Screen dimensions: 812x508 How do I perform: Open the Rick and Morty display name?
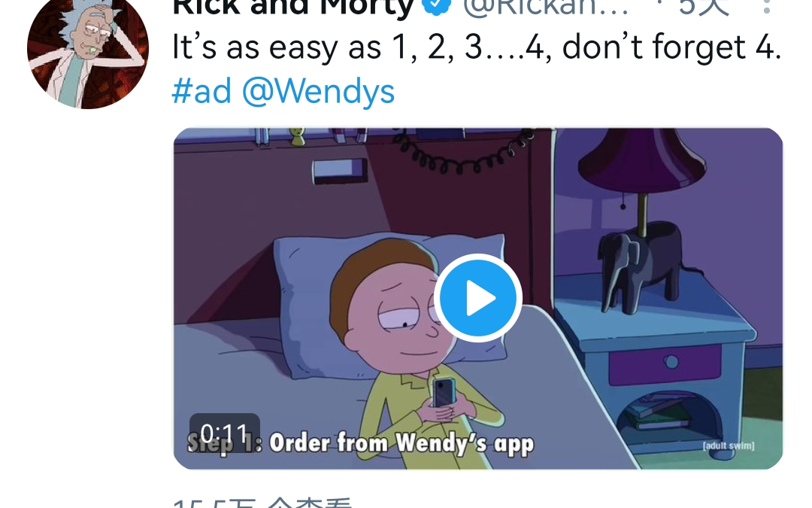(x=294, y=6)
